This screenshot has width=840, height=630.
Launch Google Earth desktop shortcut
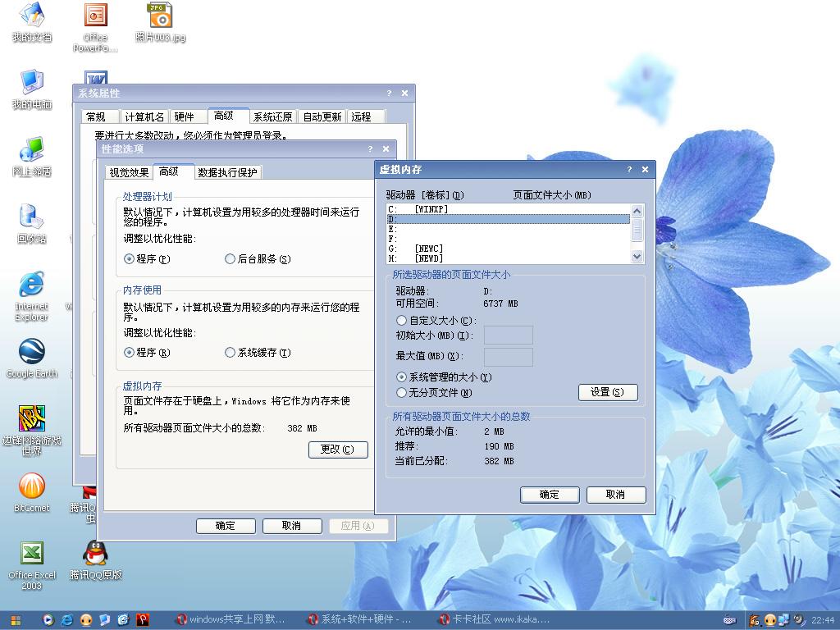pos(32,358)
